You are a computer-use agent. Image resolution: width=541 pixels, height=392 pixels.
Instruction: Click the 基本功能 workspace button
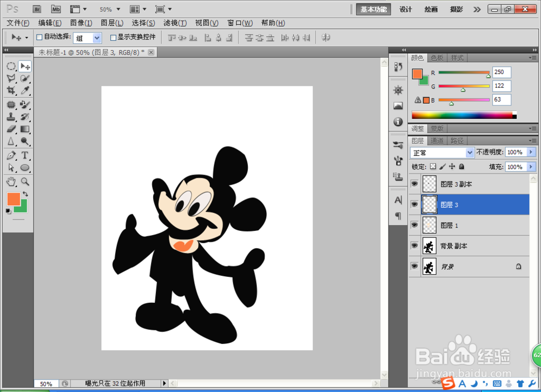[374, 9]
